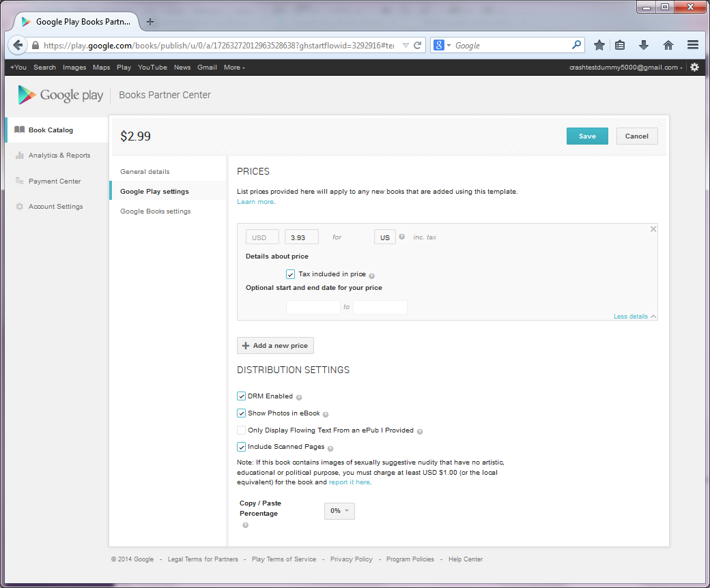Cancel template editing

pos(637,136)
